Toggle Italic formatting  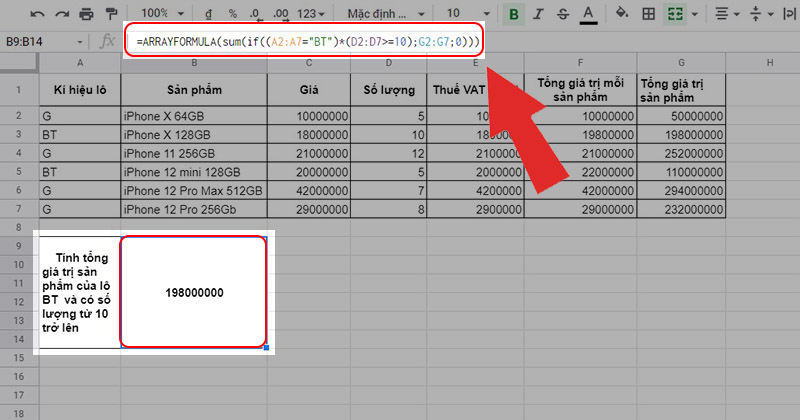pyautogui.click(x=539, y=14)
